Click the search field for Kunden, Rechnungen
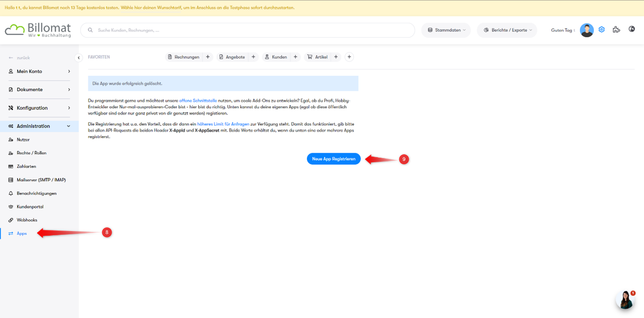 tap(251, 30)
